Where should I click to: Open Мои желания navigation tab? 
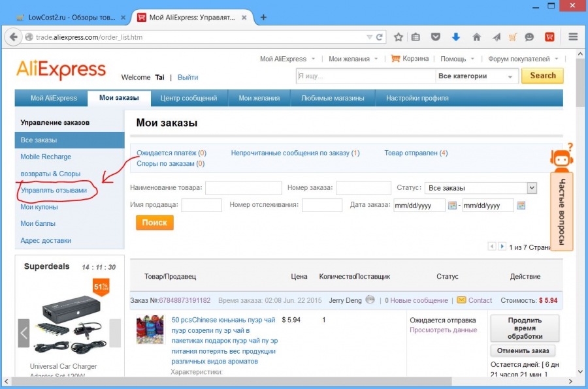click(x=259, y=98)
